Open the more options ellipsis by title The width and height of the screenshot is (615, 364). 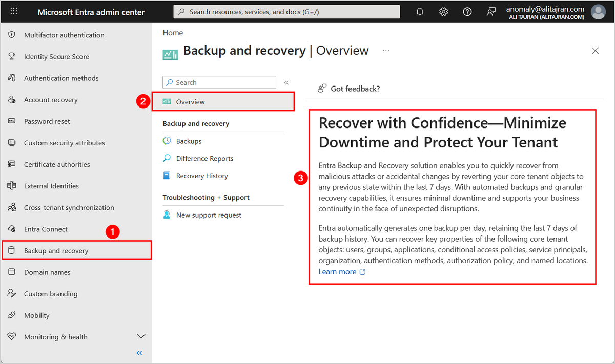386,51
